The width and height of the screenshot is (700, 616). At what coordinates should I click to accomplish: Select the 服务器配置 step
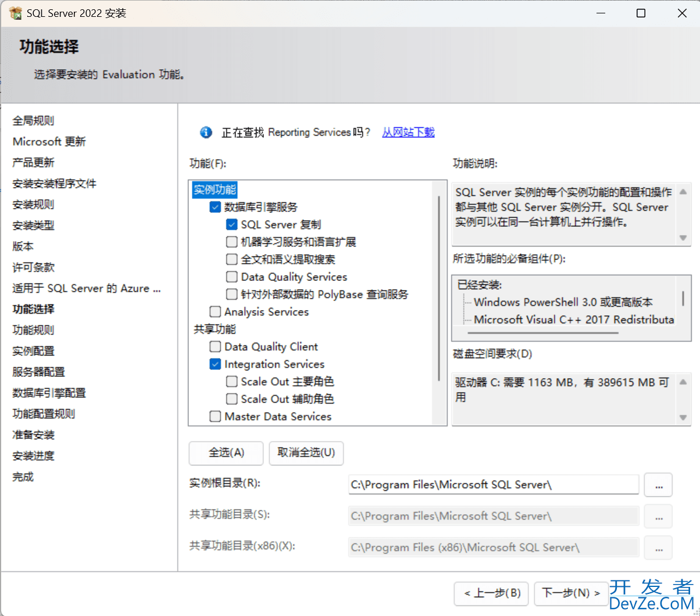click(x=39, y=372)
